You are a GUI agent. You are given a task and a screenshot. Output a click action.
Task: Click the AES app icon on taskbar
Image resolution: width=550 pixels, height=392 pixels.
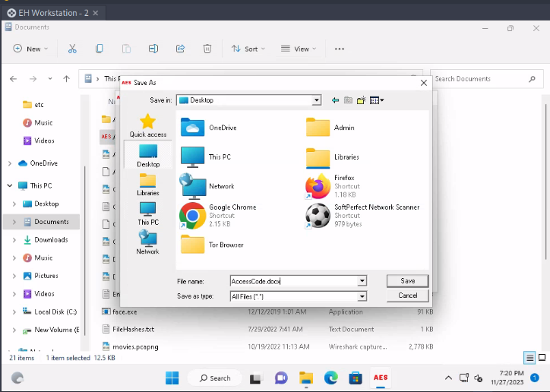click(381, 378)
